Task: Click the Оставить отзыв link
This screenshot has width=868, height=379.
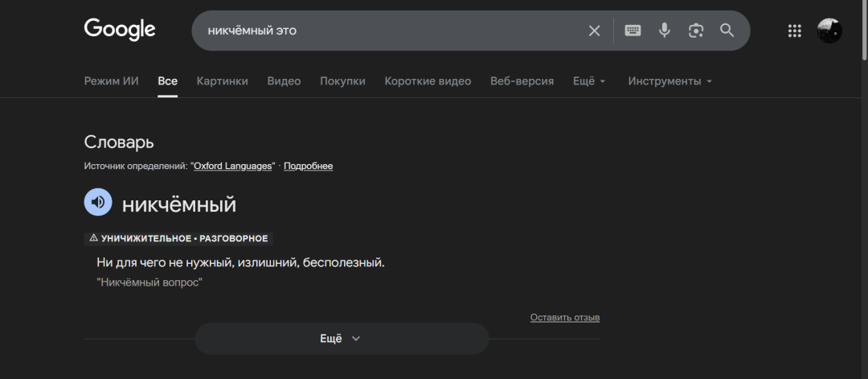Action: coord(564,318)
